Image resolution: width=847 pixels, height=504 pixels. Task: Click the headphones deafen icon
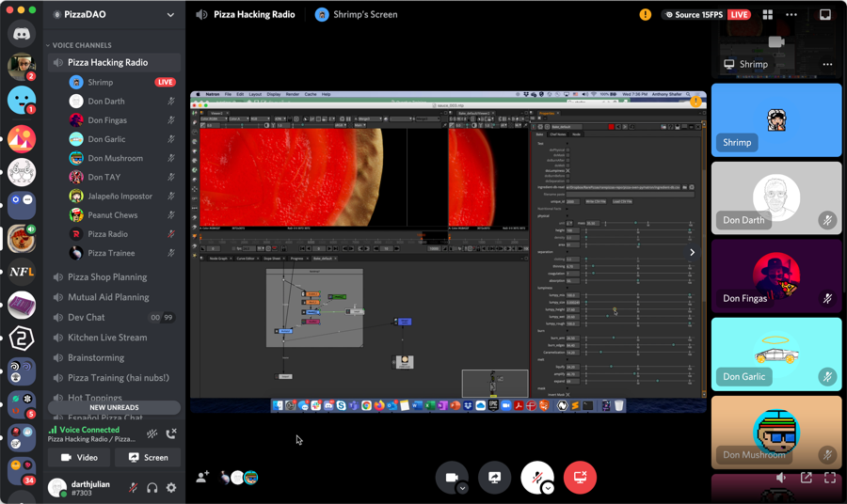pyautogui.click(x=152, y=488)
